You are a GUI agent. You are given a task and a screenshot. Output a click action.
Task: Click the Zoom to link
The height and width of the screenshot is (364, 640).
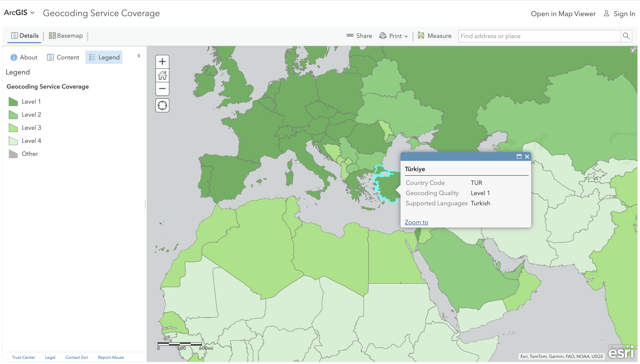(x=416, y=222)
